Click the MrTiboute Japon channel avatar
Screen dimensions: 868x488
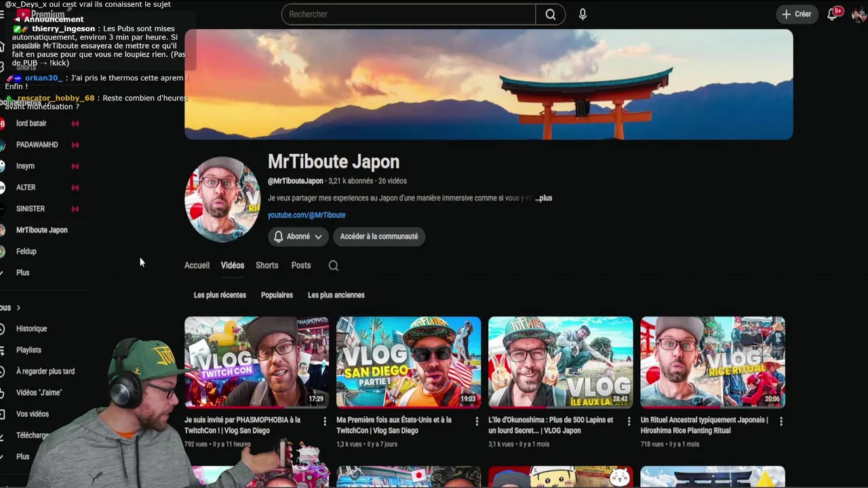click(x=222, y=199)
